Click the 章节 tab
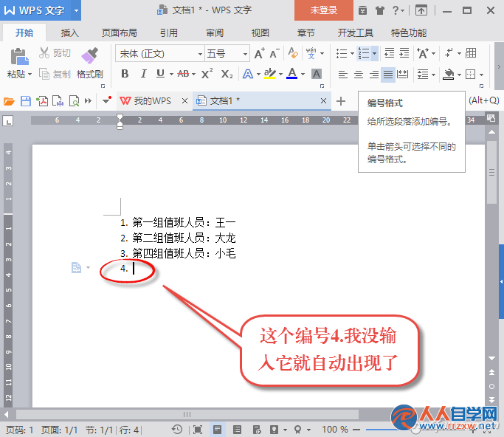 click(x=305, y=32)
